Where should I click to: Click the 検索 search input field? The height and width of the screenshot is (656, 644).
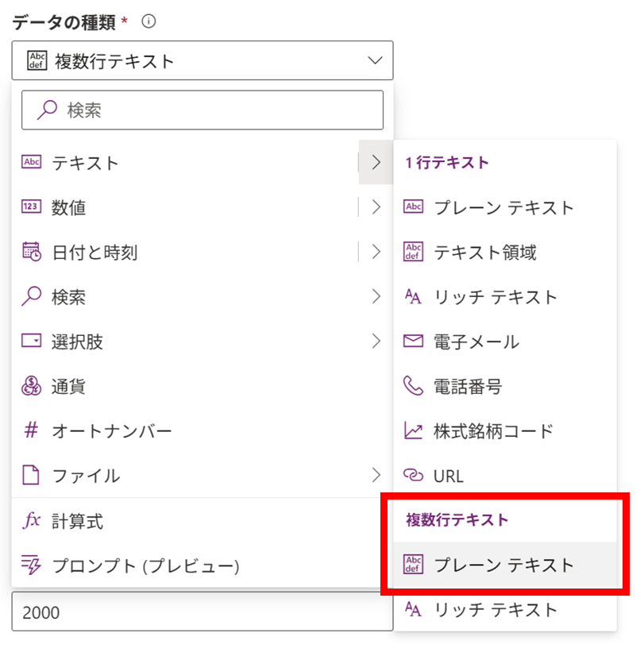[214, 110]
